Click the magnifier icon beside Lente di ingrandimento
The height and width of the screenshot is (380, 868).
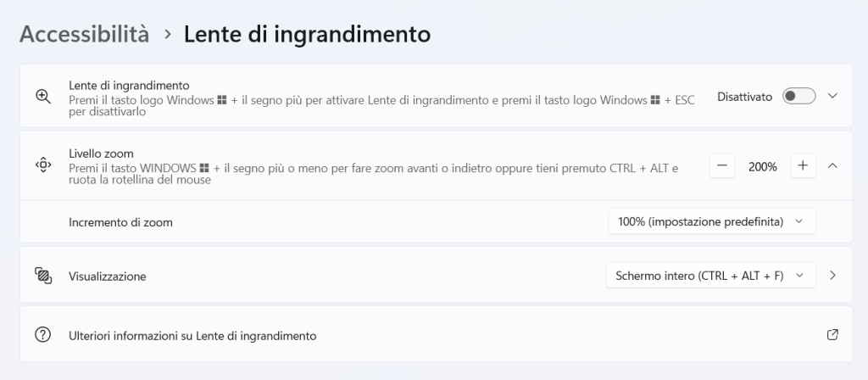[x=43, y=96]
